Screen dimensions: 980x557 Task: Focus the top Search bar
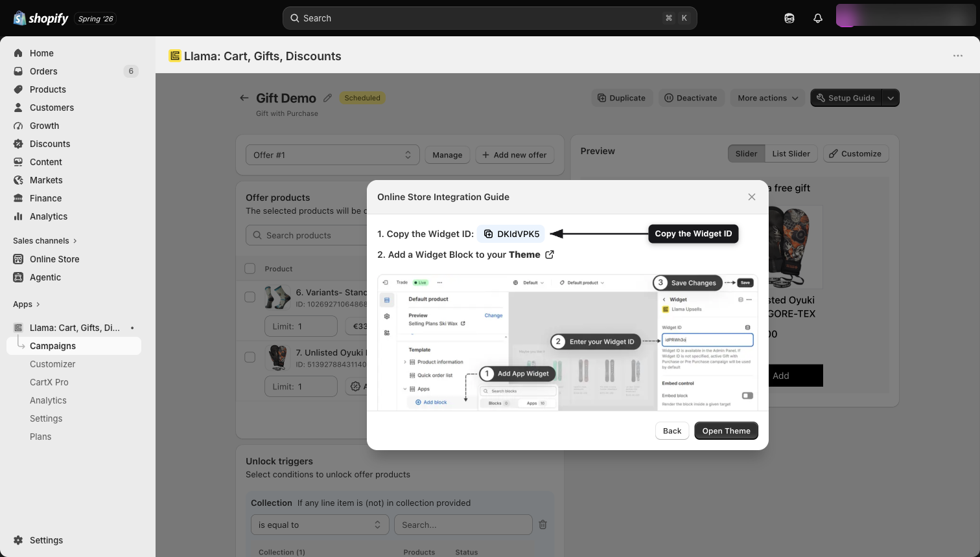[x=489, y=18]
